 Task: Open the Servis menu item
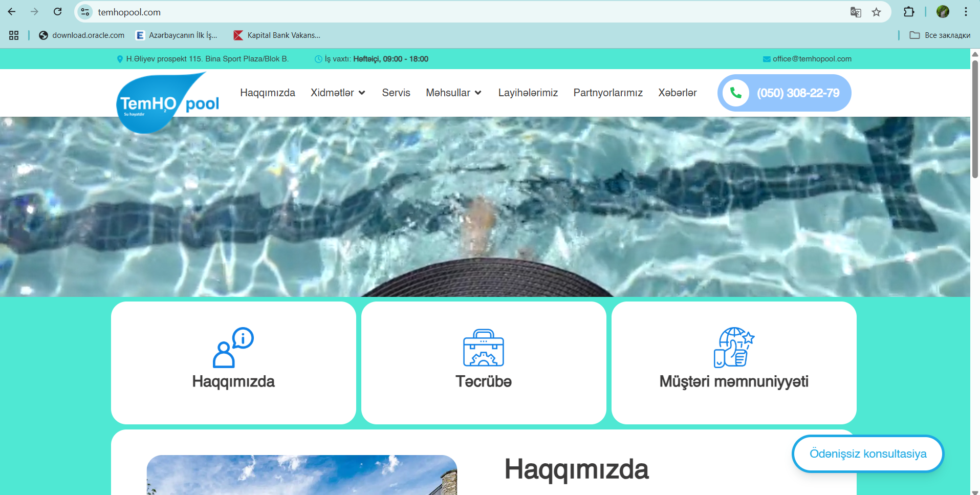pyautogui.click(x=396, y=93)
